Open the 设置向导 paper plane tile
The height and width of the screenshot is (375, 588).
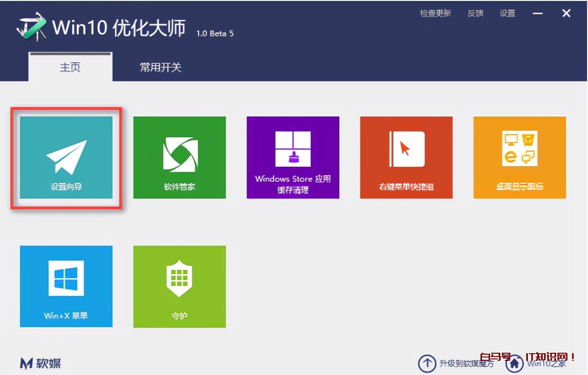point(66,158)
